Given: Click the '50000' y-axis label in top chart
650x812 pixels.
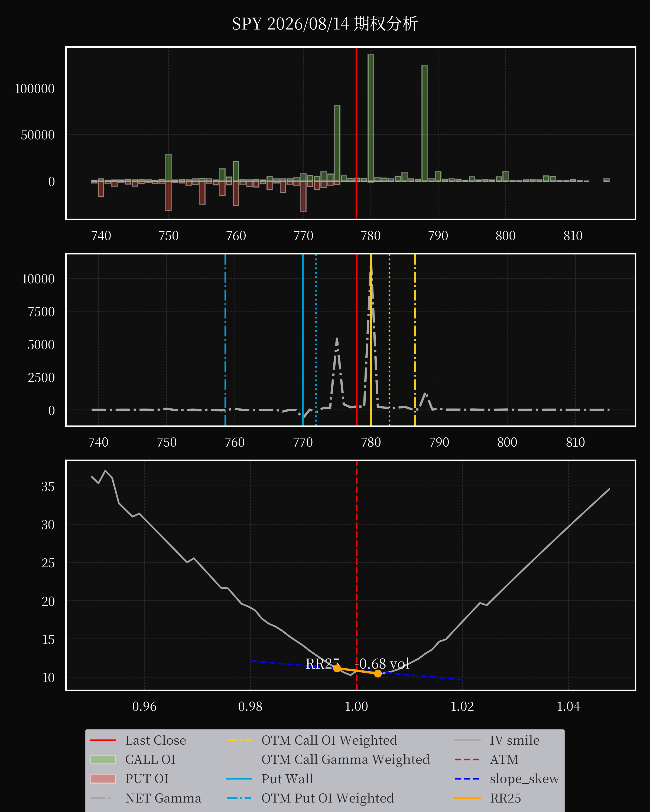Looking at the screenshot, I should click(38, 135).
